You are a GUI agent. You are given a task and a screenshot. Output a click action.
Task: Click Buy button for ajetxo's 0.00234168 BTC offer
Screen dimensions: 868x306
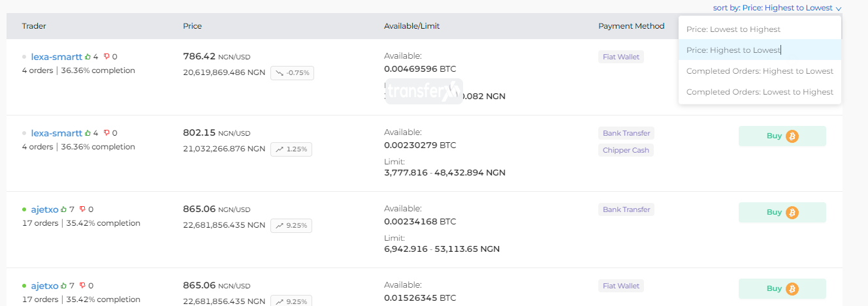click(x=782, y=212)
